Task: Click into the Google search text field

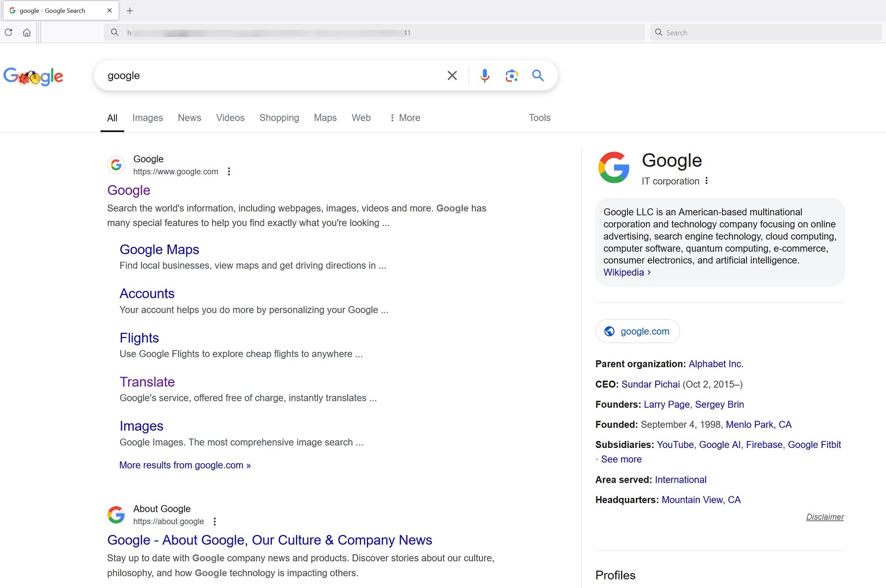Action: [272, 76]
